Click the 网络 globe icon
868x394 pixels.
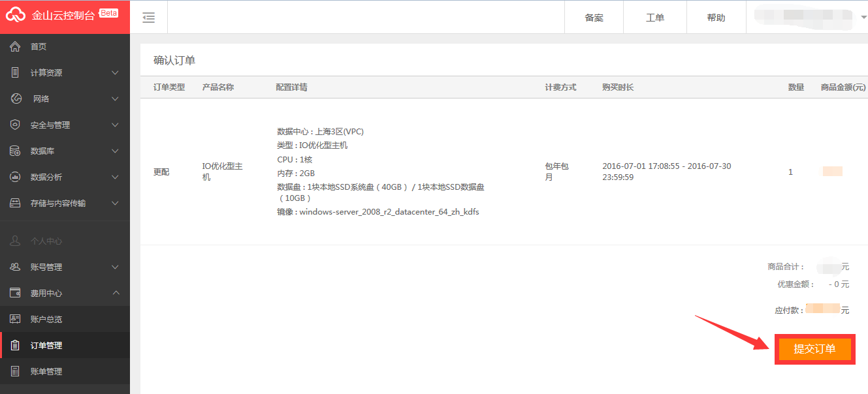(16, 98)
